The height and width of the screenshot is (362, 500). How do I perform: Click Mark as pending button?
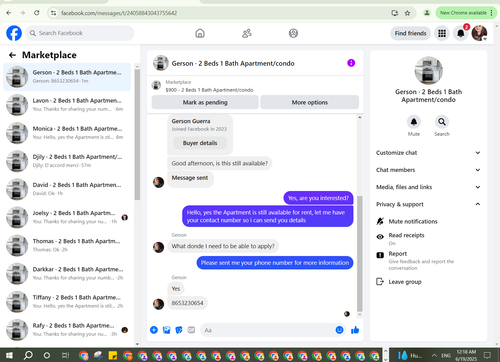205,102
